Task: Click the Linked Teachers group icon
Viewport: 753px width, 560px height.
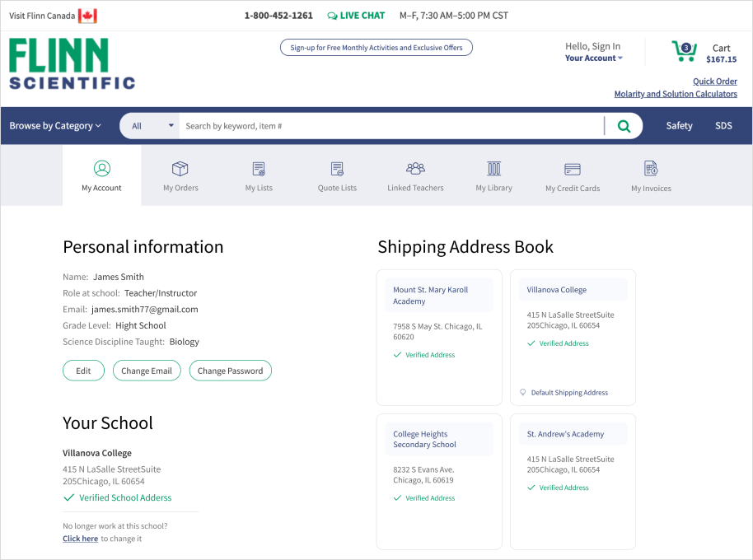Action: (415, 168)
